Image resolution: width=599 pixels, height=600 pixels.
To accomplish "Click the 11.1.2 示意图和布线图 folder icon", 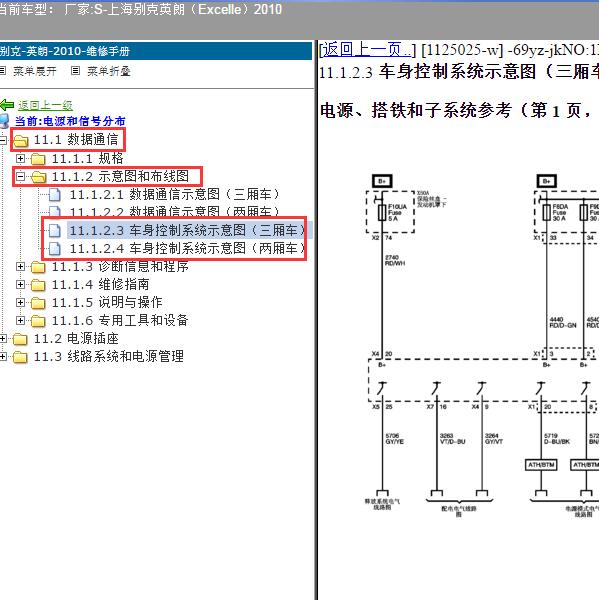I will tap(38, 177).
